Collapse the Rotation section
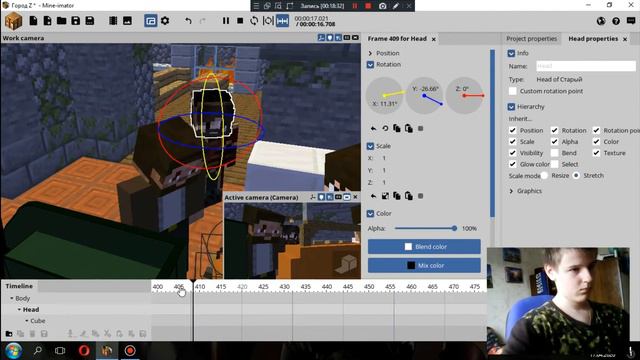Screen dimensions: 640x360 coord(370,64)
